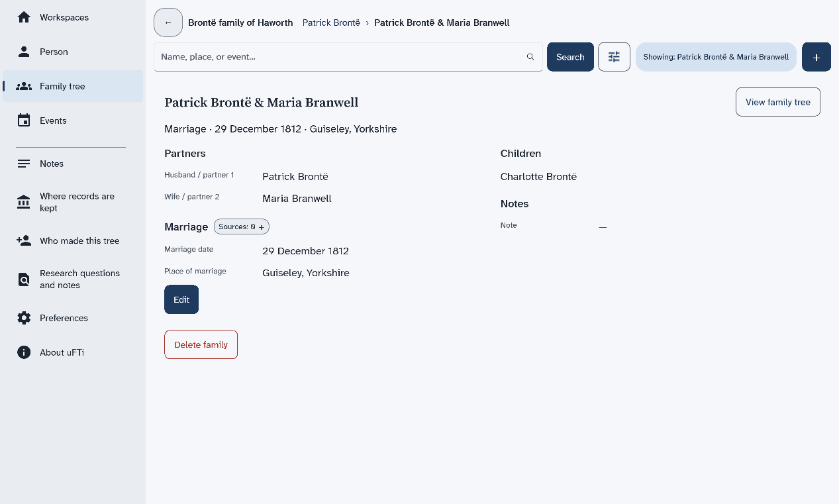Open child Charlotte Brontë
Image resolution: width=839 pixels, height=504 pixels.
tap(538, 177)
